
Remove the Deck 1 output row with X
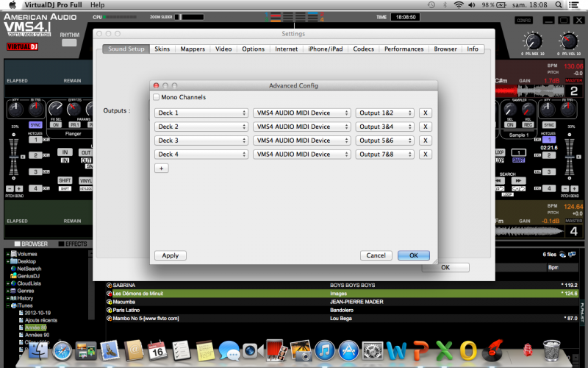pyautogui.click(x=426, y=113)
